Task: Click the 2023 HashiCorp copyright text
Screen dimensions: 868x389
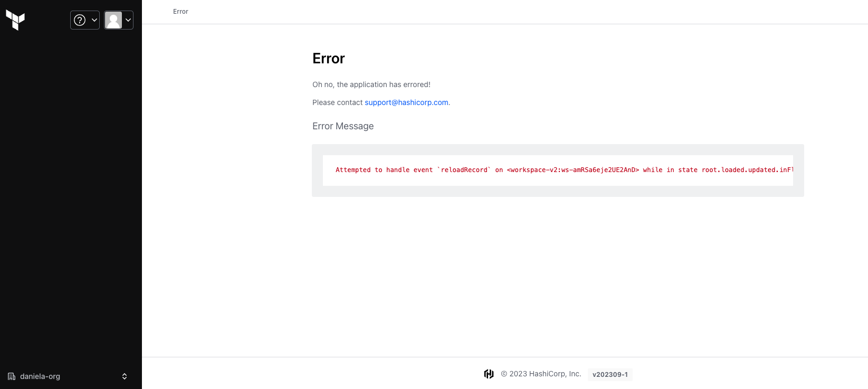Action: (x=541, y=374)
